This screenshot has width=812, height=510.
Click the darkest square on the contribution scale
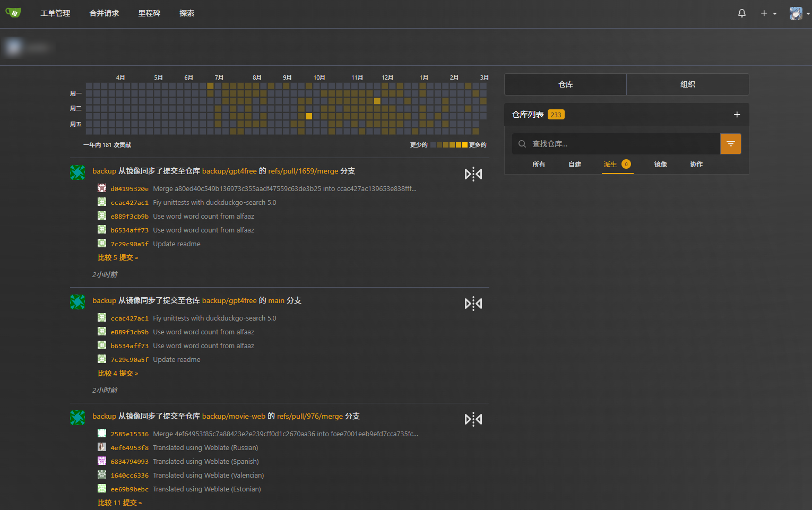click(466, 144)
